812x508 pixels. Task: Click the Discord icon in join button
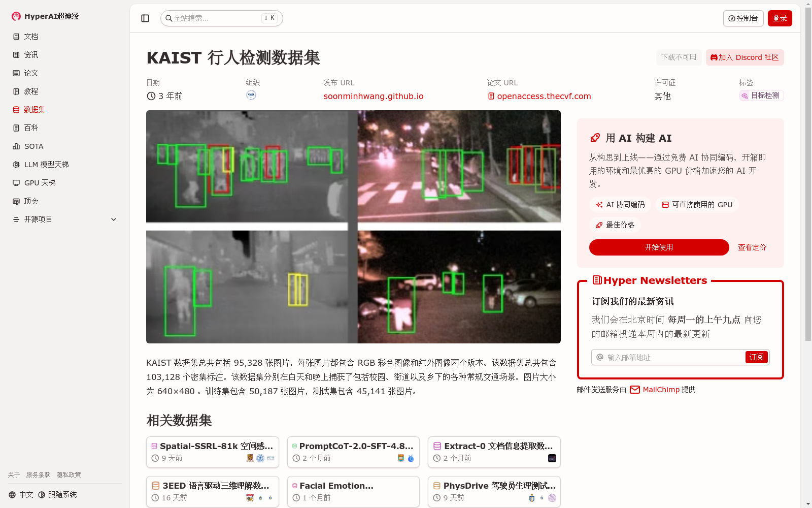[x=714, y=57]
